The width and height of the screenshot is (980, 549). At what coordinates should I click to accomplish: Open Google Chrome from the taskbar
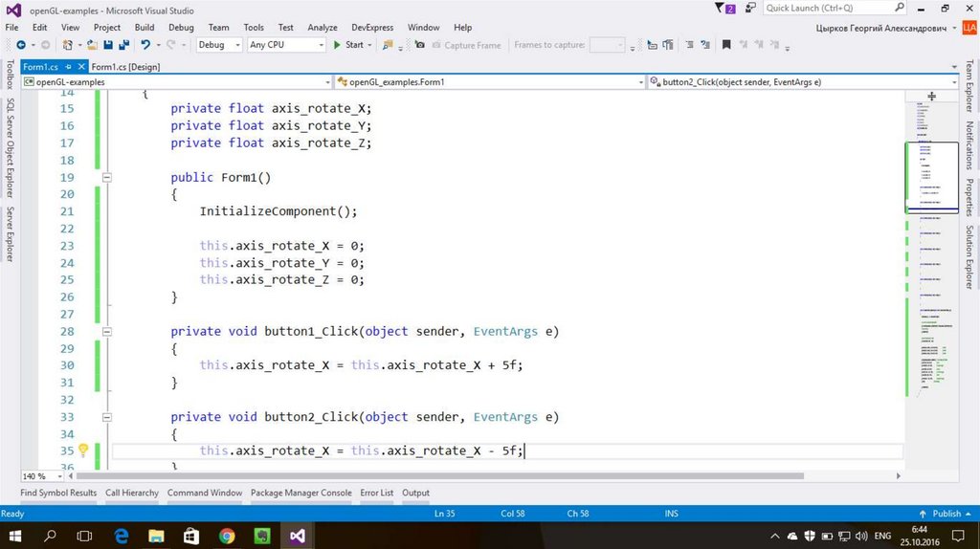(x=227, y=536)
